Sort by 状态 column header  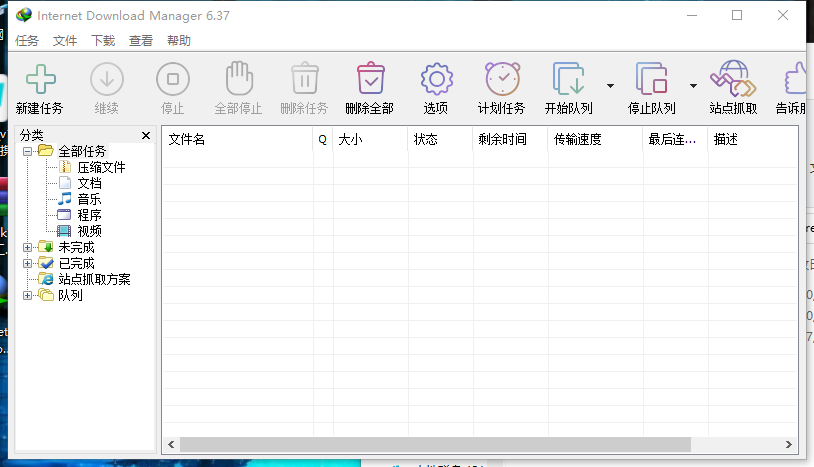click(x=440, y=139)
